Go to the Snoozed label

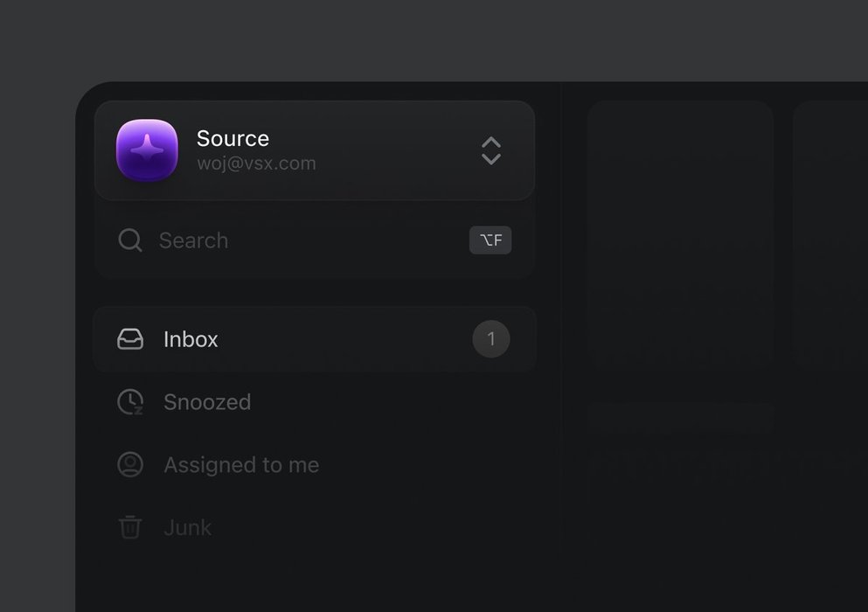207,402
